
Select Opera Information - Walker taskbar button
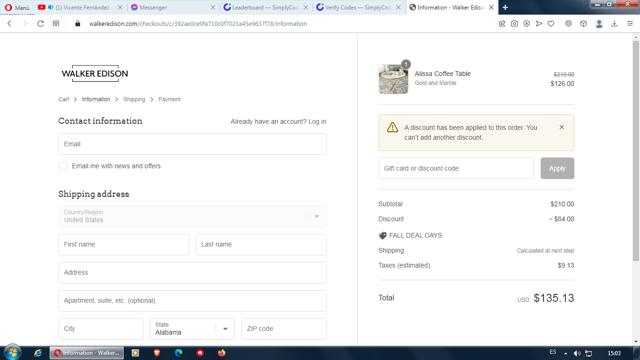(87, 353)
